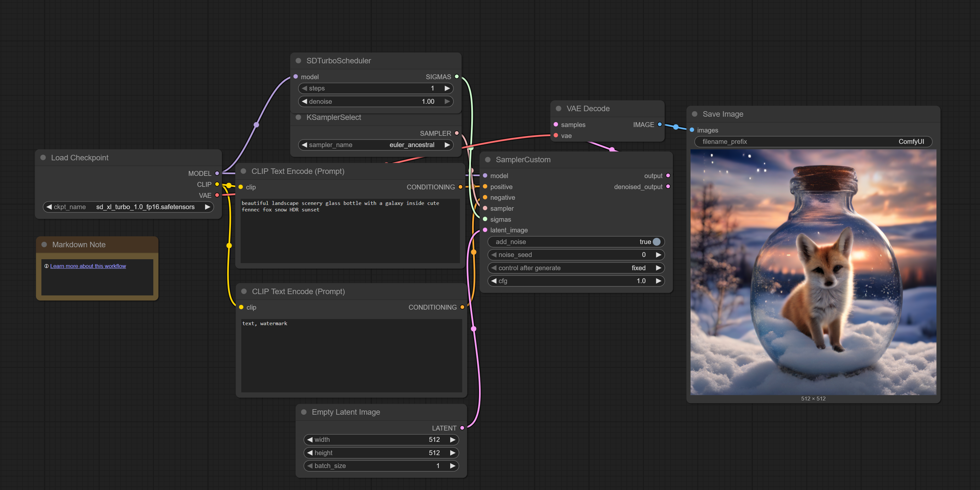Open Learn more about this workflow link
This screenshot has width=980, height=490.
(x=88, y=266)
